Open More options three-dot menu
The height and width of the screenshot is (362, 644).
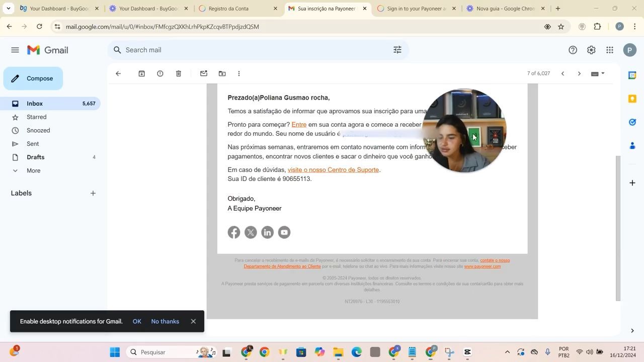pos(239,73)
